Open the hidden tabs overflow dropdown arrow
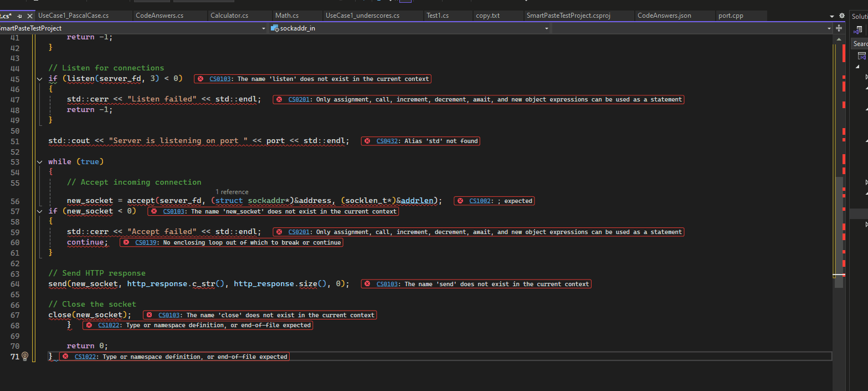Image resolution: width=868 pixels, height=391 pixels. point(833,16)
